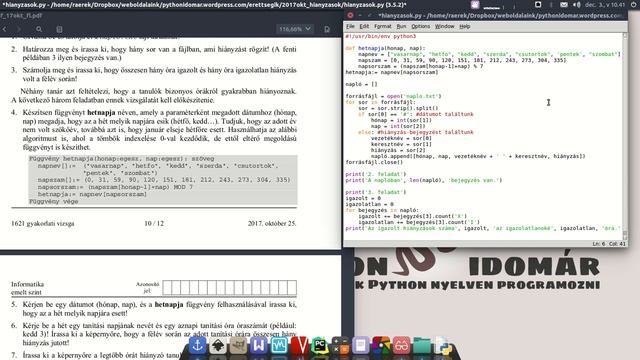Expand the 116,66% zoom dropdown

point(295,29)
